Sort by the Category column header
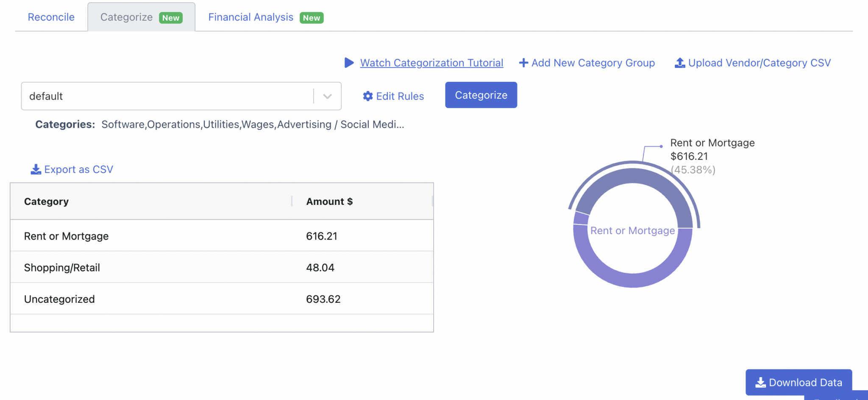The height and width of the screenshot is (400, 868). [x=46, y=201]
